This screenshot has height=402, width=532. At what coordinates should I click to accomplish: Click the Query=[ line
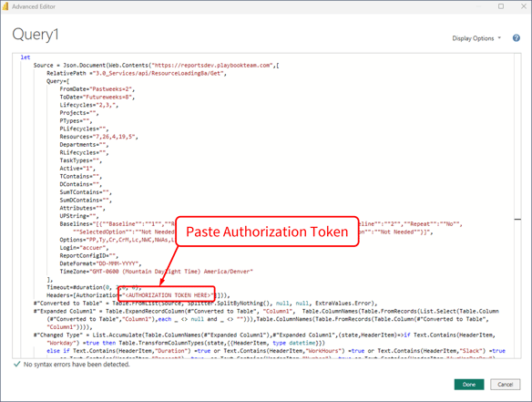tap(58, 81)
